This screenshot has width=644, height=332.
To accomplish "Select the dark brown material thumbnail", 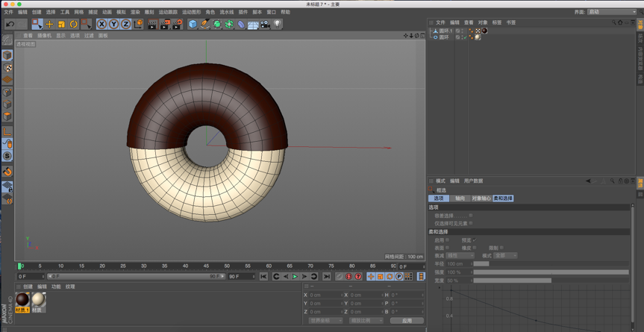I will coord(22,300).
